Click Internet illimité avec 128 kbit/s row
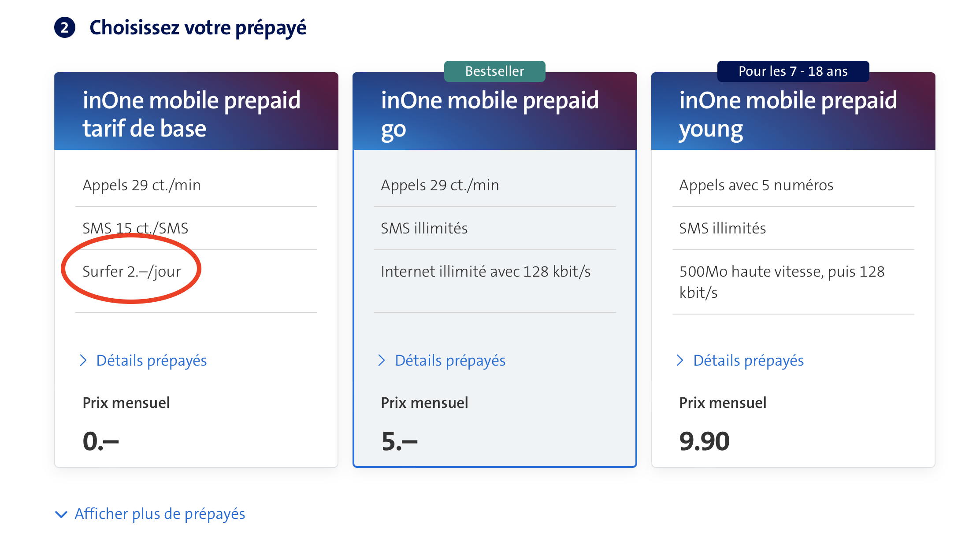The width and height of the screenshot is (980, 548). tap(486, 271)
